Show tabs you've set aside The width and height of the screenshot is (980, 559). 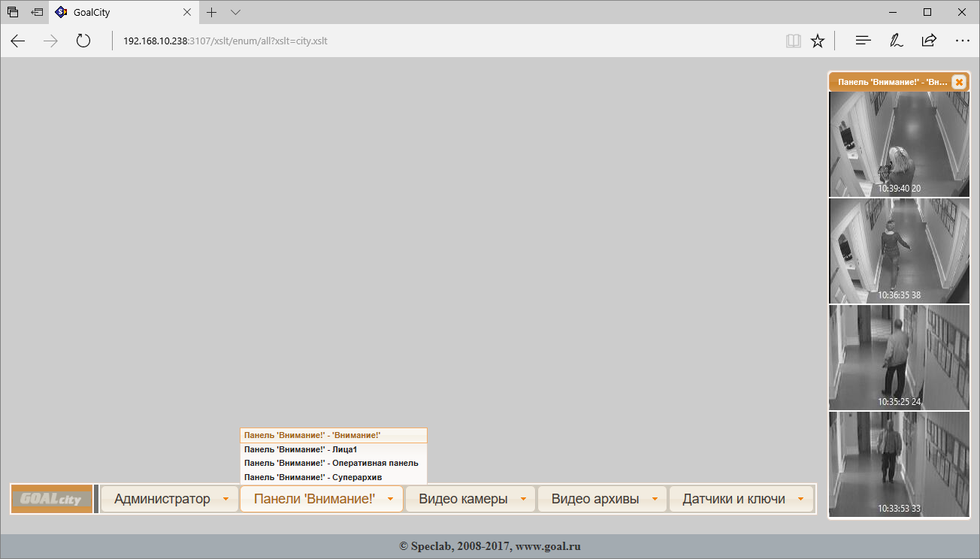click(x=13, y=12)
